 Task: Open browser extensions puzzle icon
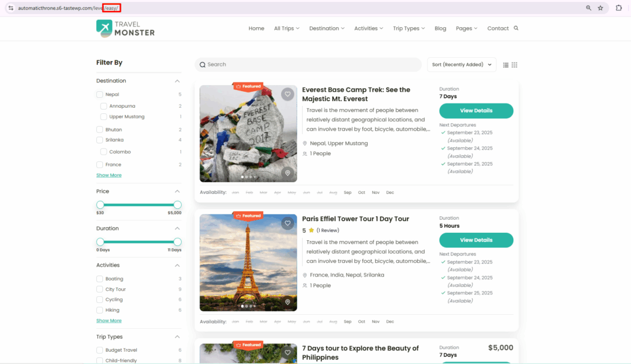pos(619,8)
